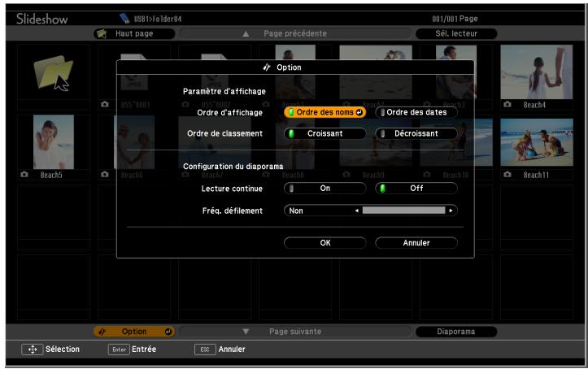
Task: Click the folder icon on 'Haut page'
Action: click(102, 33)
